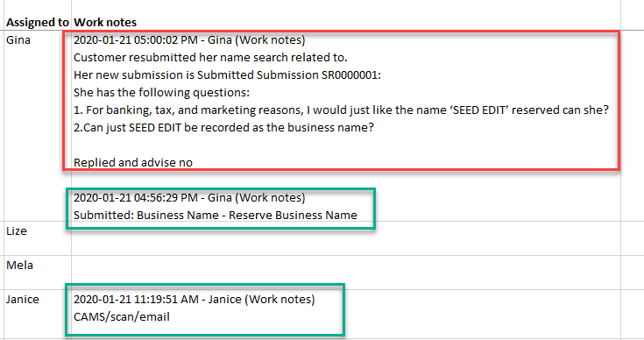Image resolution: width=644 pixels, height=340 pixels.
Task: Click 'Submitted: Business Name - Reserve Business Name'
Action: (x=216, y=216)
